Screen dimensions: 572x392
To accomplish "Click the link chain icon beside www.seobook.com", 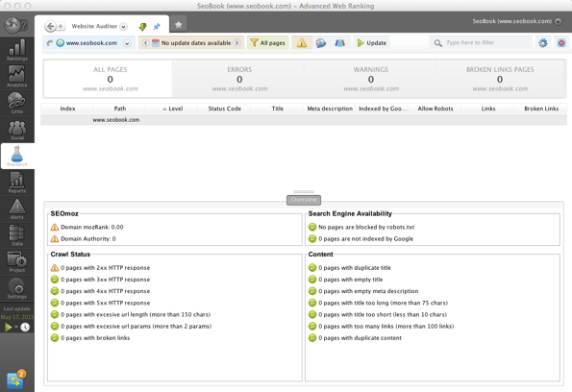I will click(50, 43).
